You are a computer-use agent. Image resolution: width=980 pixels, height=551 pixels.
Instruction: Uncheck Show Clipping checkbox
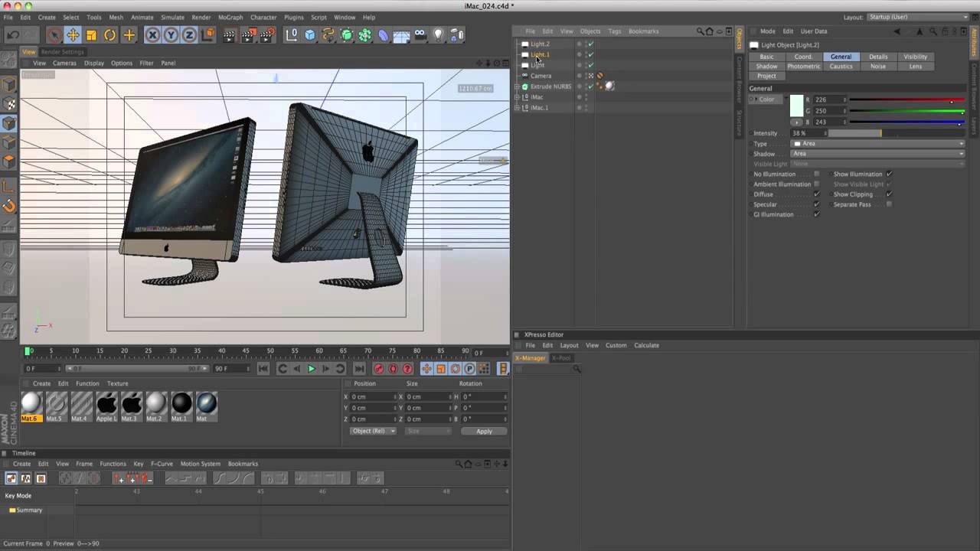(x=889, y=194)
